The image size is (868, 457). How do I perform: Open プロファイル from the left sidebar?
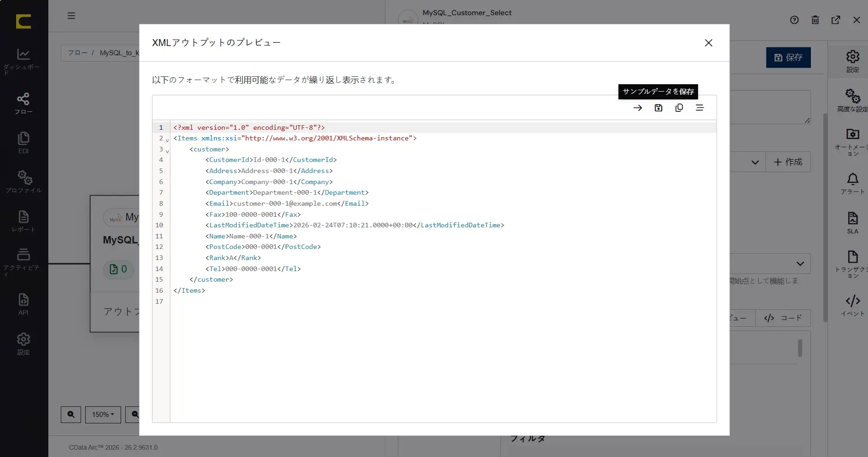(23, 182)
